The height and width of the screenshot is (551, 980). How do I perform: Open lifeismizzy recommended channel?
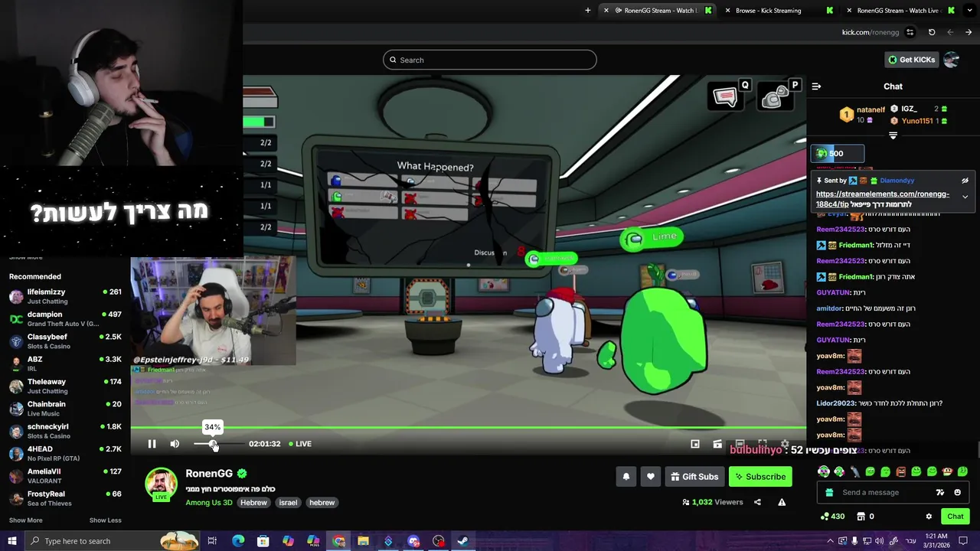click(65, 296)
